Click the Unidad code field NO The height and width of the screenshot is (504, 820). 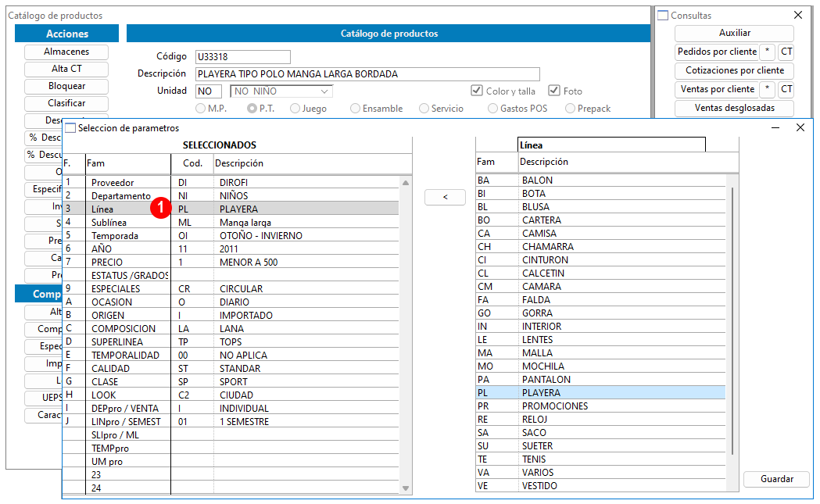coord(209,91)
